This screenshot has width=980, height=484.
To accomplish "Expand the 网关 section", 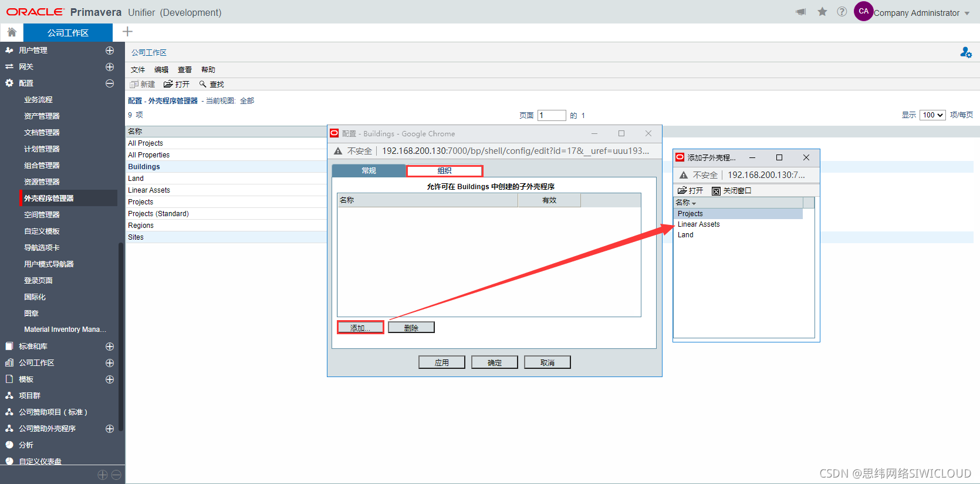I will coord(110,67).
